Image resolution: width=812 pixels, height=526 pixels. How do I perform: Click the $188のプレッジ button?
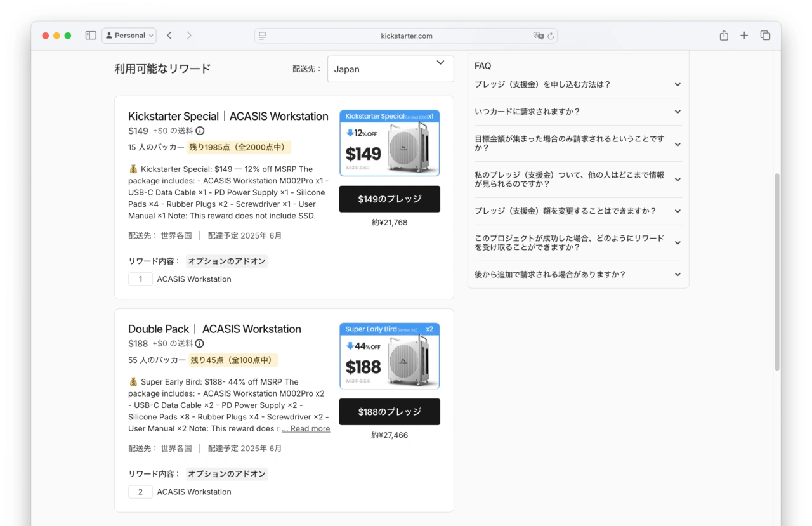(x=390, y=412)
